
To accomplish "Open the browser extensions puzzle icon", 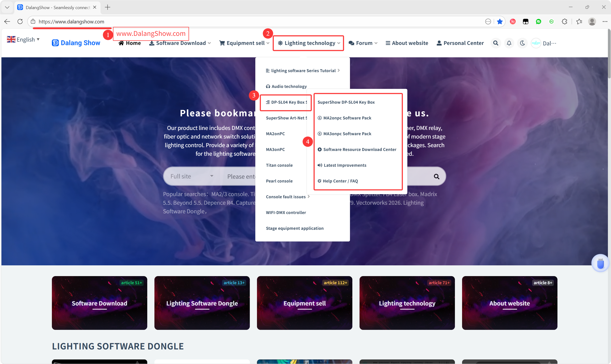I will [x=564, y=21].
